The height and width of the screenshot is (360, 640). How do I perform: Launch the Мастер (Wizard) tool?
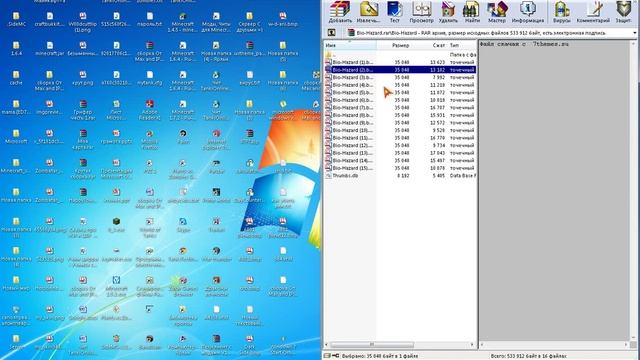click(x=497, y=11)
